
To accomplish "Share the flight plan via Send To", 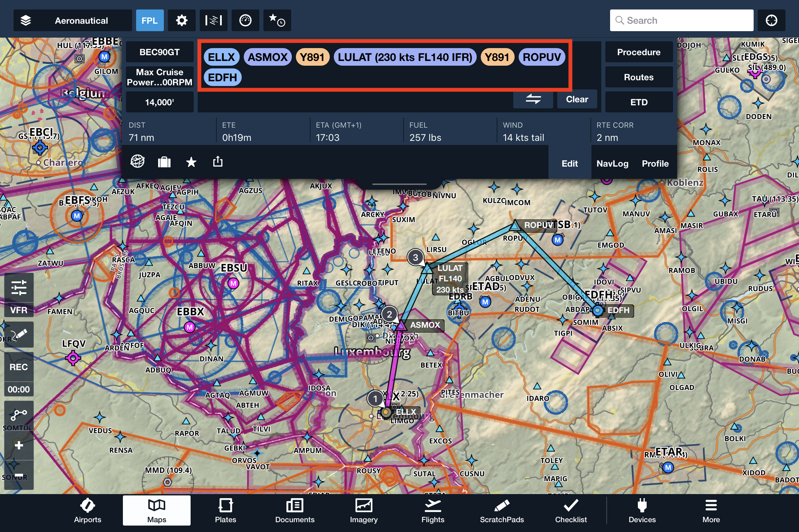I will click(x=218, y=161).
